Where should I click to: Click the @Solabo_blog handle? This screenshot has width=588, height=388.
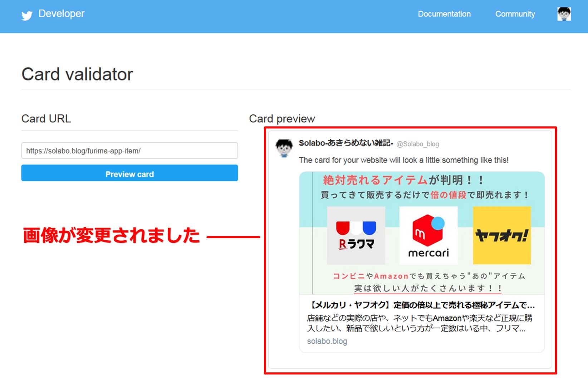[x=417, y=144]
